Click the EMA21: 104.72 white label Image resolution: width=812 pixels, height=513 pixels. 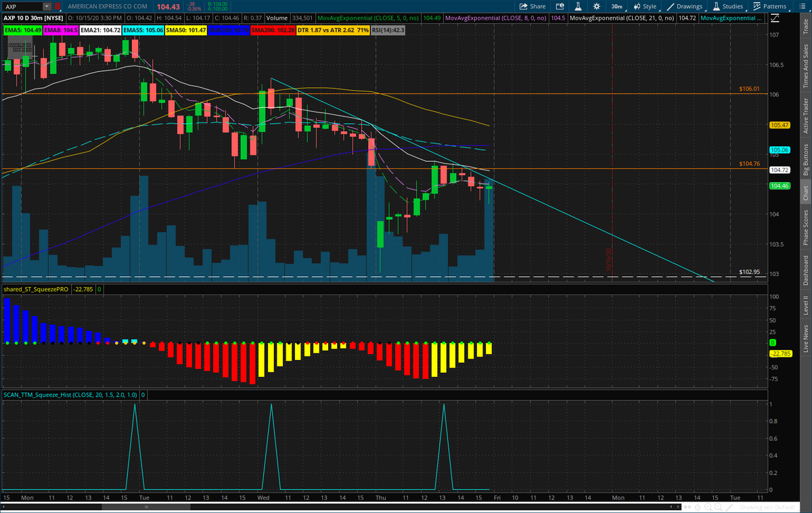pyautogui.click(x=99, y=30)
